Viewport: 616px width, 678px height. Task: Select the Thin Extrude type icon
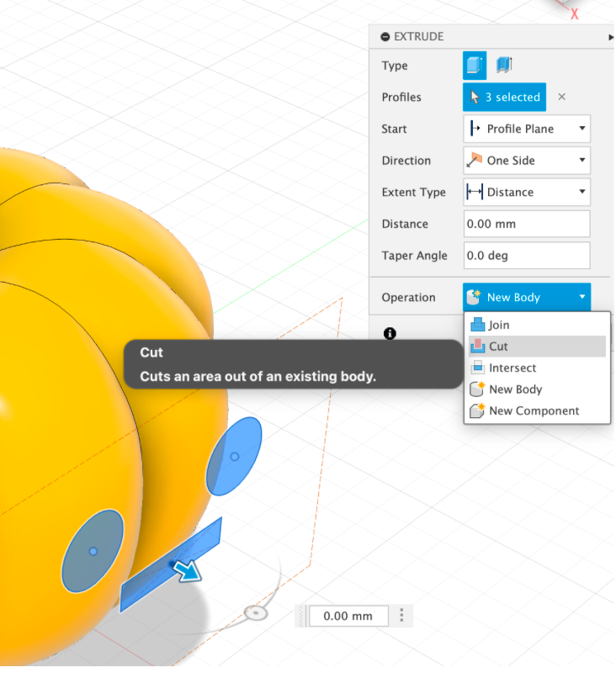[504, 65]
